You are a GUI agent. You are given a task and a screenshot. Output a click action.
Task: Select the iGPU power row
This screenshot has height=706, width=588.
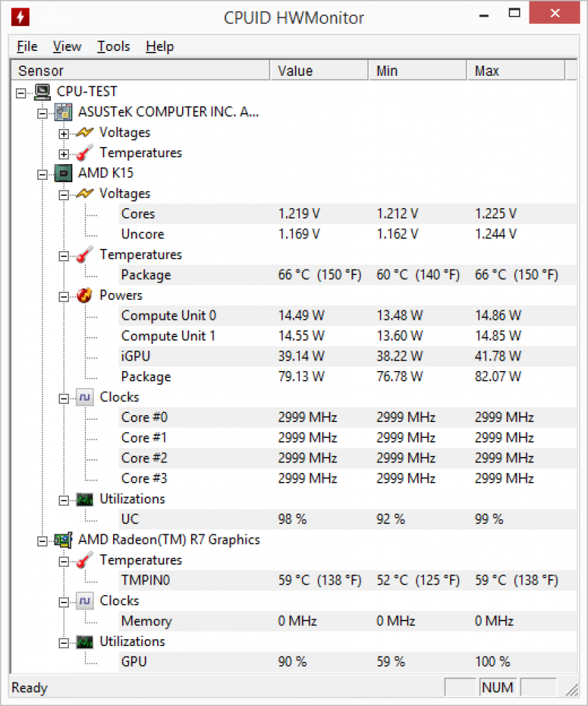click(x=347, y=356)
